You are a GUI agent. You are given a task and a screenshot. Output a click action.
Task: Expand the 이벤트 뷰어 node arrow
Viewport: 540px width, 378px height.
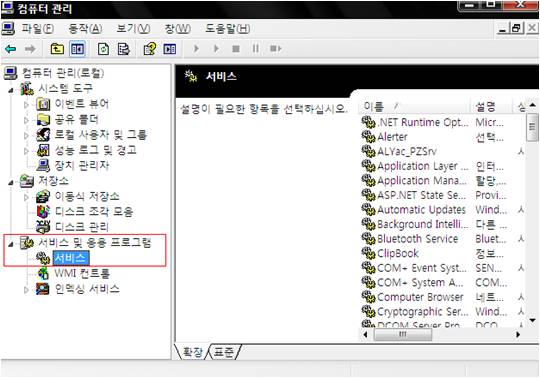[26, 104]
